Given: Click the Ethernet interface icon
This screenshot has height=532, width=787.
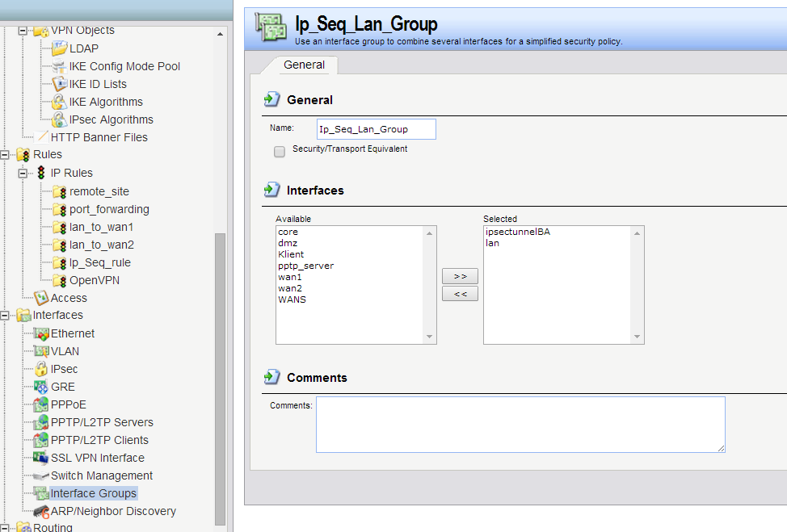Looking at the screenshot, I should pyautogui.click(x=41, y=333).
